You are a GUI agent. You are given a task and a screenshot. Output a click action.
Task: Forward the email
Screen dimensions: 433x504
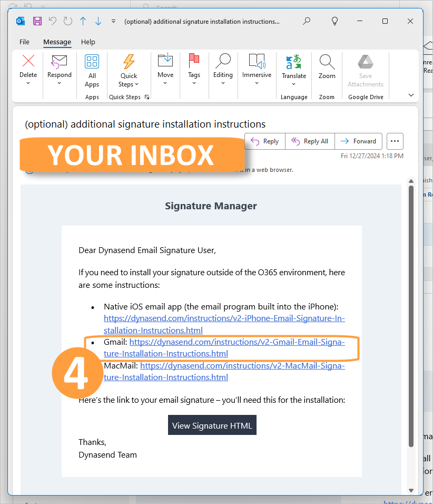point(358,141)
